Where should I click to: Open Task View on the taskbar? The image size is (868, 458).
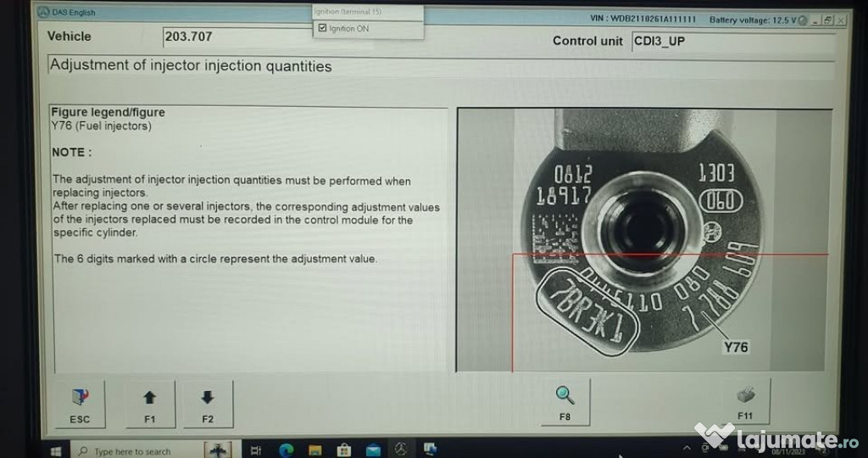click(256, 450)
